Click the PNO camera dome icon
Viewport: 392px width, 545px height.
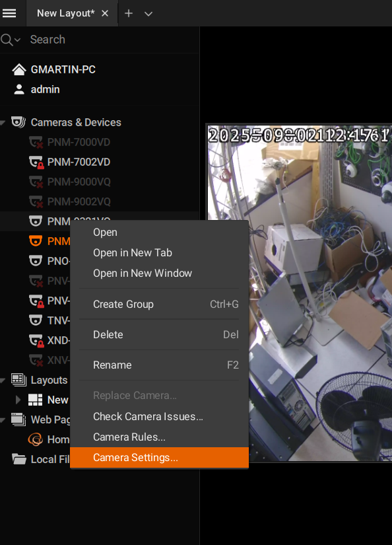(x=36, y=261)
